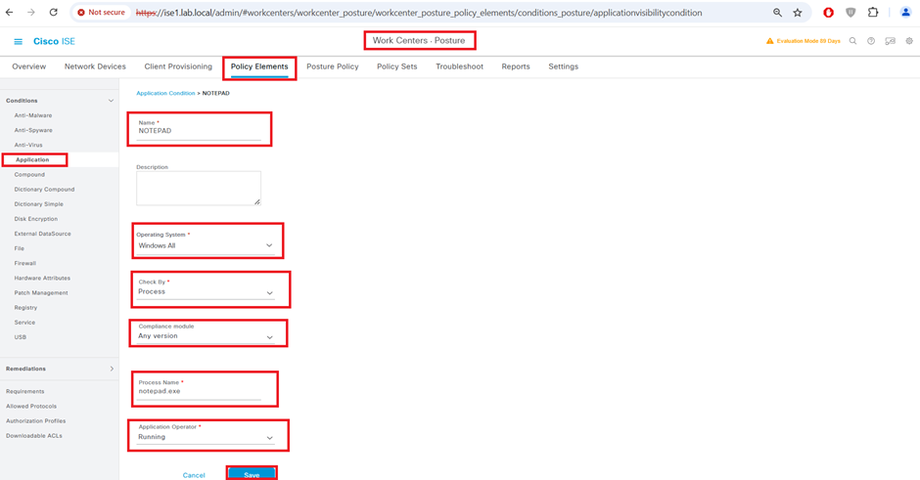The image size is (920, 480).
Task: Switch to the Network Devices tab
Action: click(x=95, y=67)
